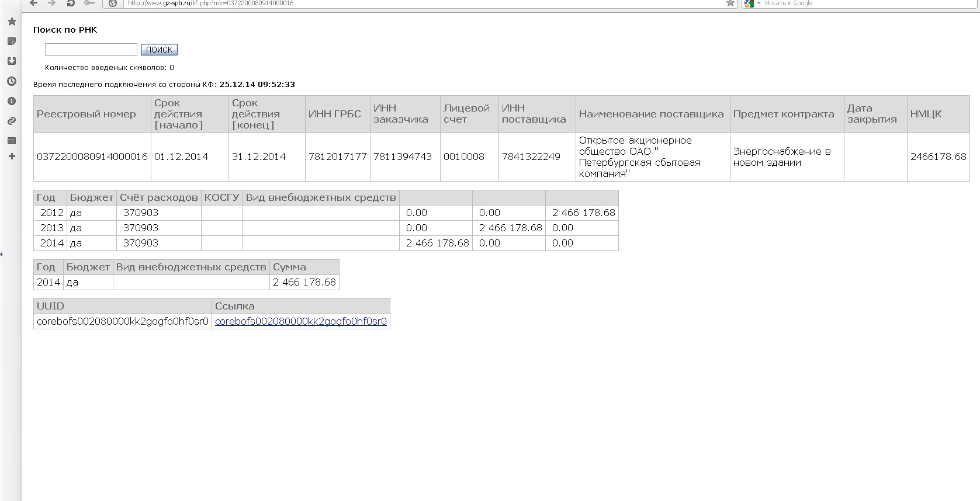Click the Google search engine icon
The image size is (980, 501).
[x=749, y=3]
